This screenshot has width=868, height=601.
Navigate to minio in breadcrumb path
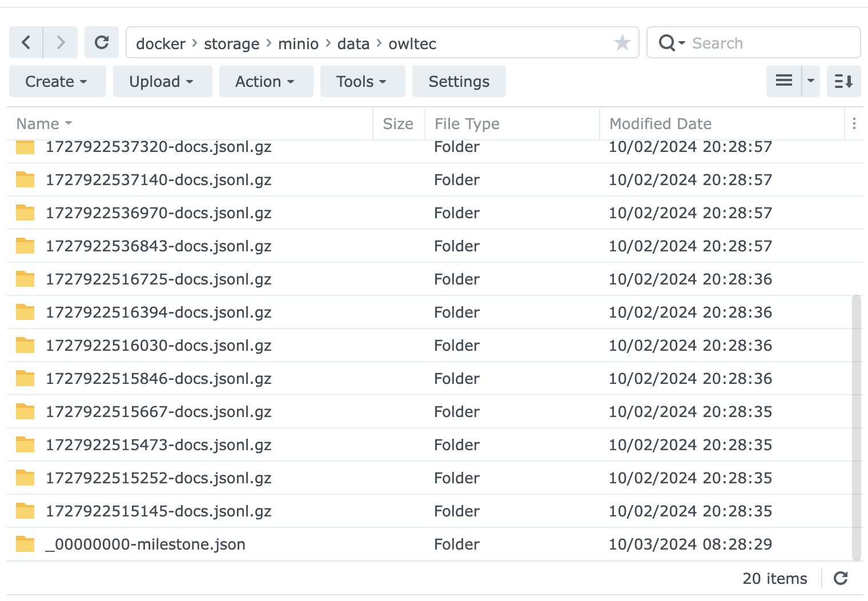(298, 43)
